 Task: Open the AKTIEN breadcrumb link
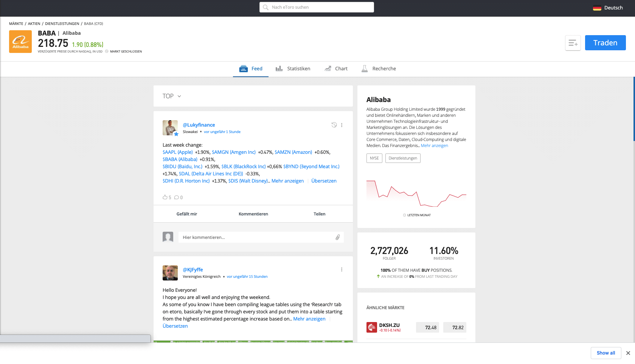pos(34,23)
